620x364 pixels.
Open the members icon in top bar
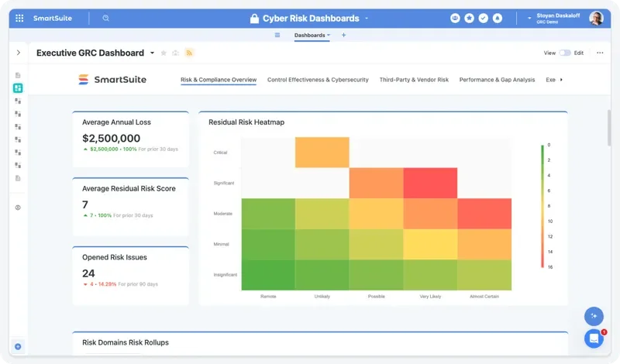tap(455, 18)
